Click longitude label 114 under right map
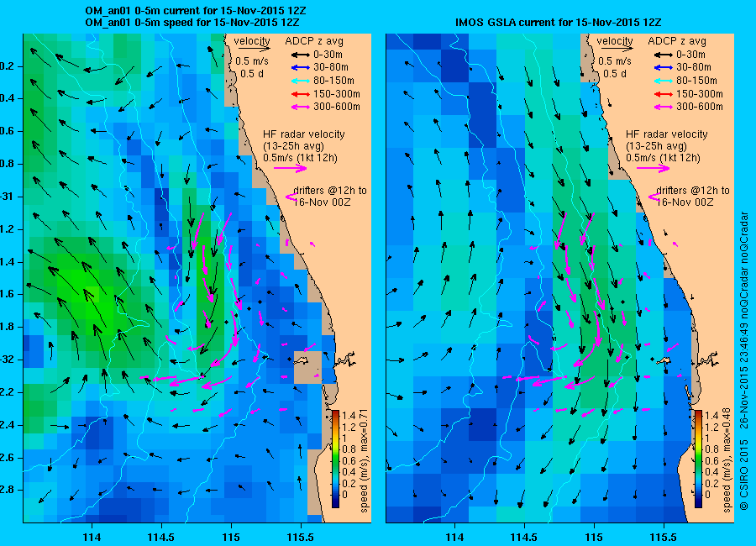This screenshot has height=546, width=756. pos(454,538)
